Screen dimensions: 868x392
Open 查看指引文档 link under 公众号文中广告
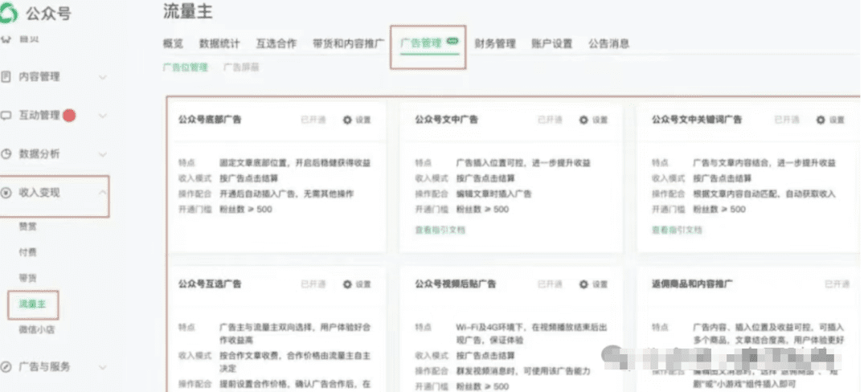click(x=440, y=230)
